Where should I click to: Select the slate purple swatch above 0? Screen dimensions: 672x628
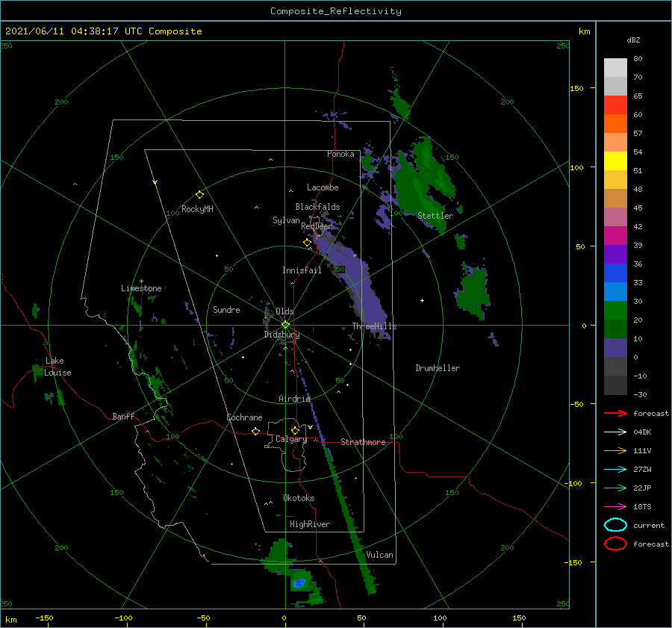(x=615, y=347)
